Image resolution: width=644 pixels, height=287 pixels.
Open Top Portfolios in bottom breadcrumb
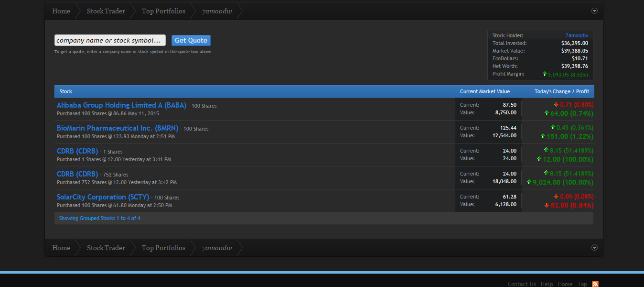[163, 248]
